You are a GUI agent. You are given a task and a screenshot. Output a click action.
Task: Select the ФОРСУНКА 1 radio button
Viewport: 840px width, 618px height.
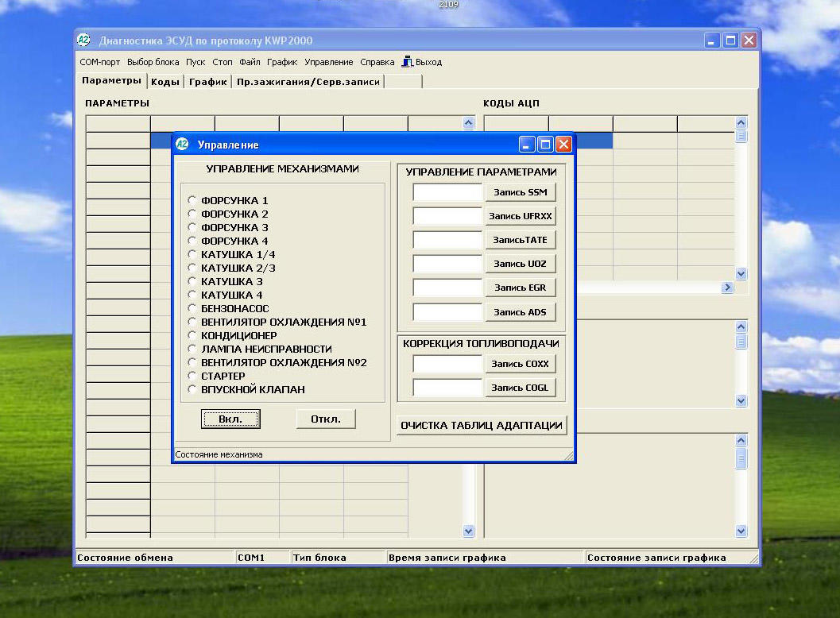tap(192, 201)
